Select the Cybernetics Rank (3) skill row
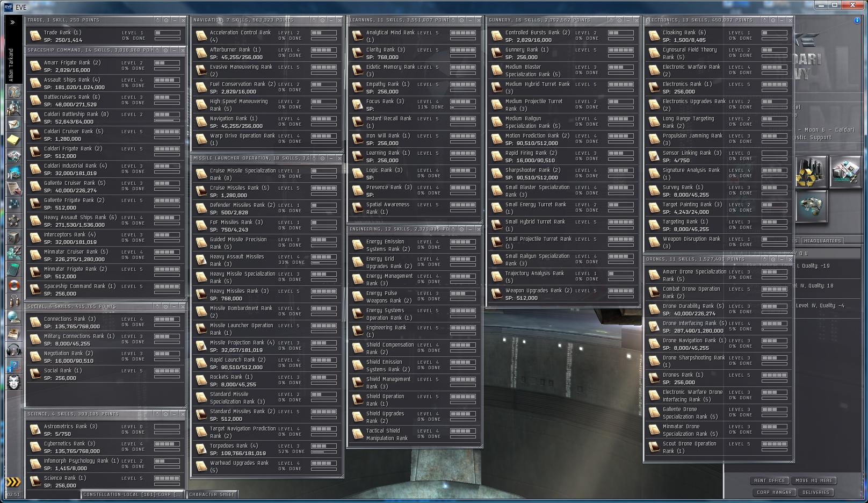 click(106, 447)
